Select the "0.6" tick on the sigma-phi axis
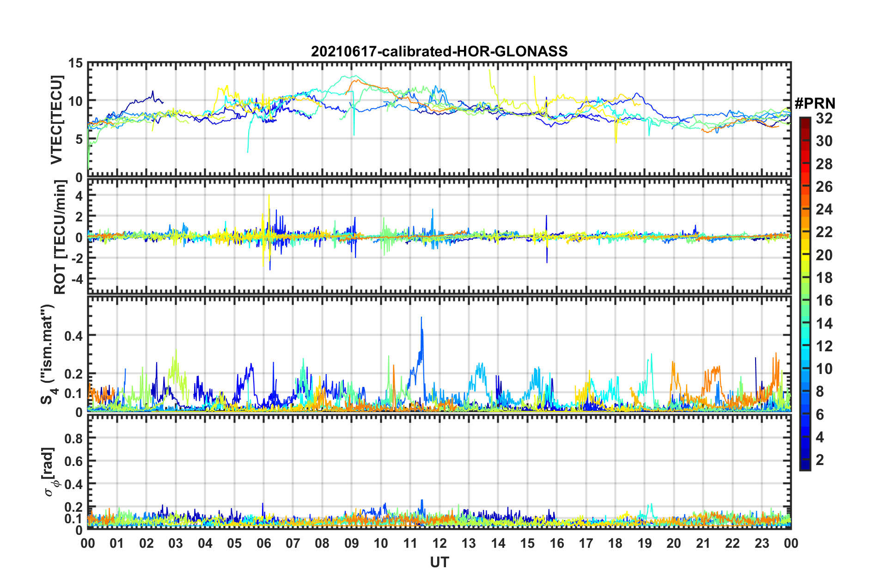 (x=73, y=461)
